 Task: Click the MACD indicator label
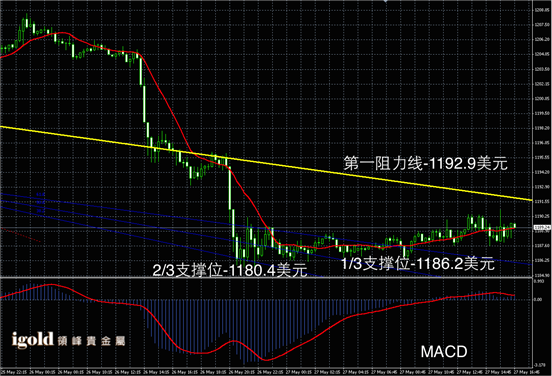point(444,351)
